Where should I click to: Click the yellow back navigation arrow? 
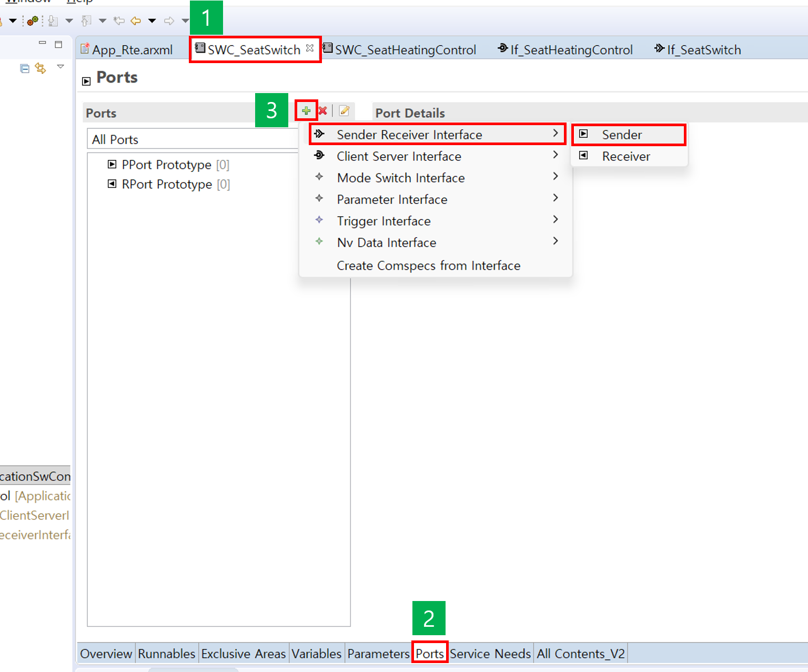136,21
